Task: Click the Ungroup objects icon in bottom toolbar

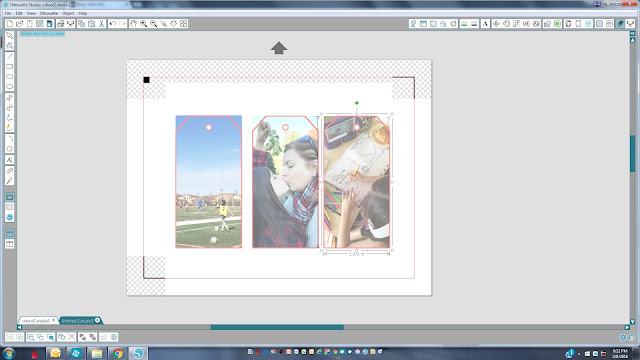Action: click(19, 337)
